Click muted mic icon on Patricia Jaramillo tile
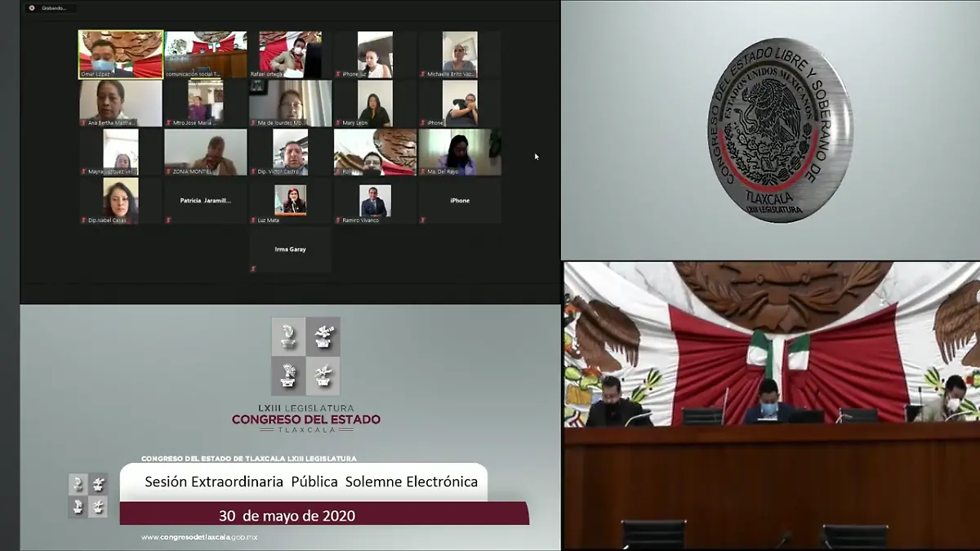 coord(168,220)
